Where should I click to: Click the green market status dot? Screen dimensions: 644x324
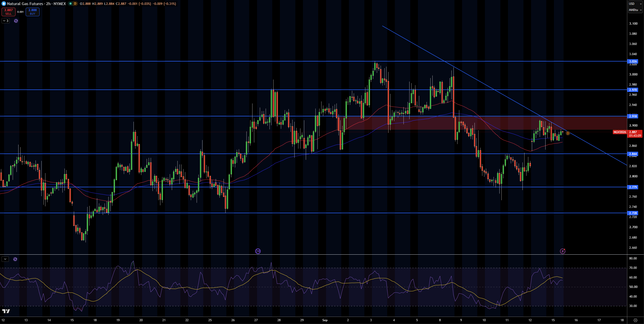[x=71, y=4]
